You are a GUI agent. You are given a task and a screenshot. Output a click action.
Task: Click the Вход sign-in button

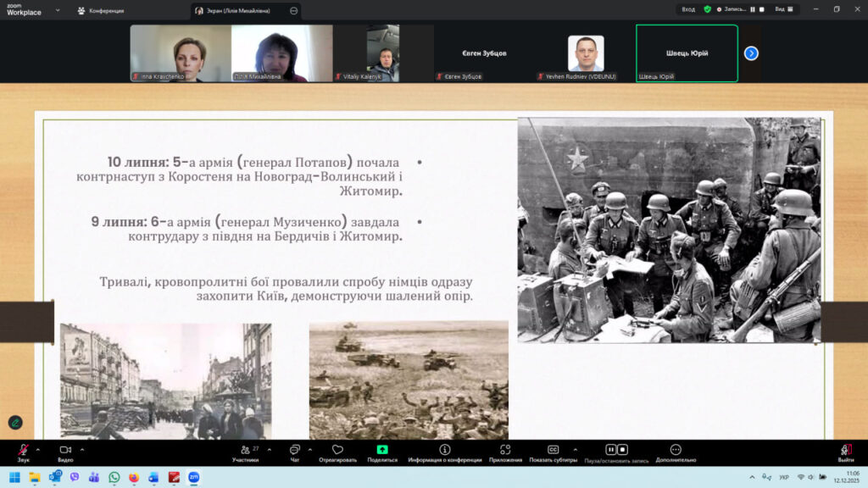pos(688,9)
